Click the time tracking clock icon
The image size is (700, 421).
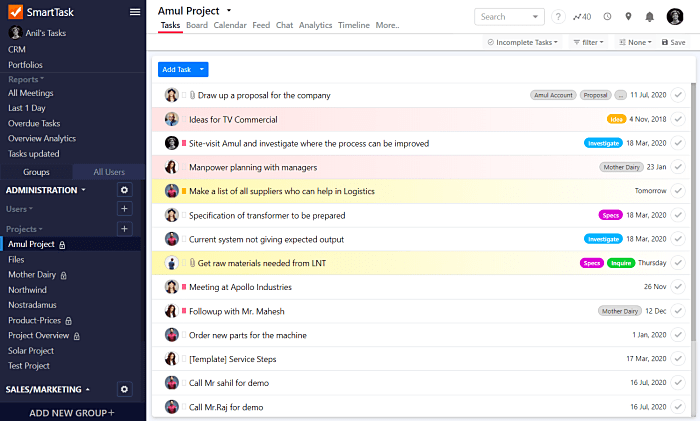click(607, 17)
